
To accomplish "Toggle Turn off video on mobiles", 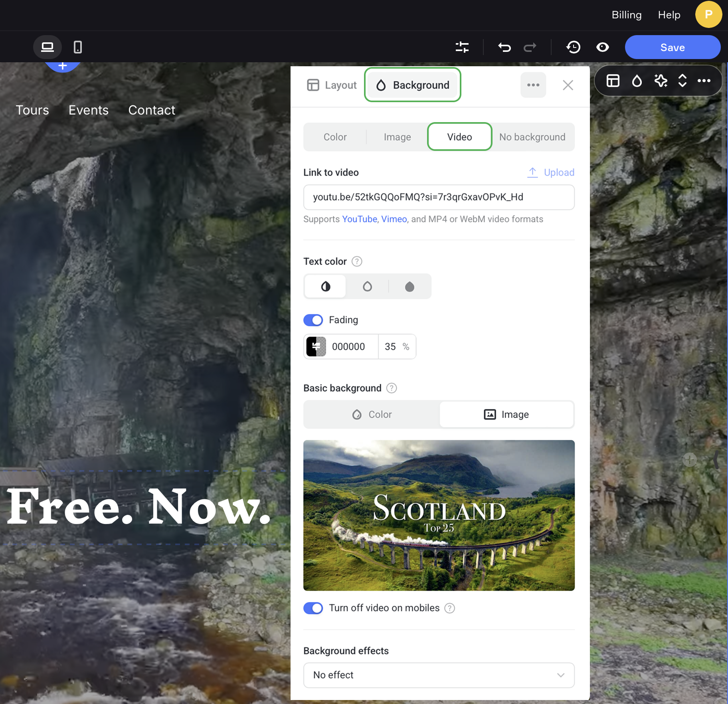I will (313, 608).
